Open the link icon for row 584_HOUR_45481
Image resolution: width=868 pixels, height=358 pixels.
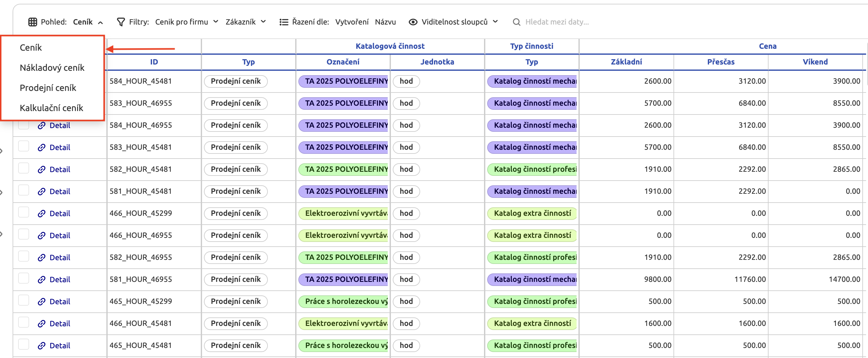pos(42,81)
